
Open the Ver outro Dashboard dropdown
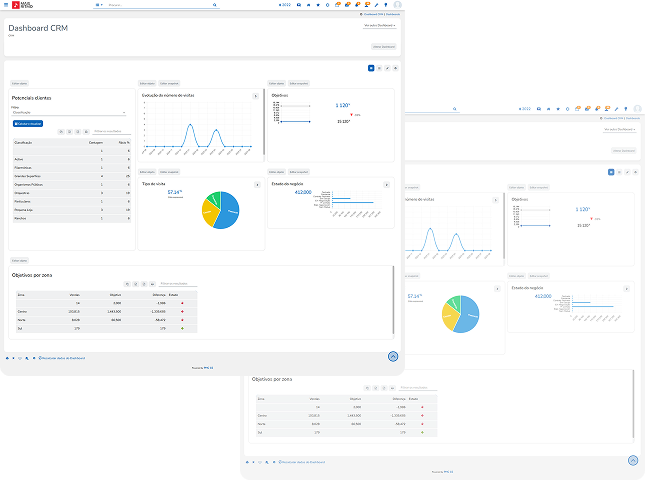[x=379, y=25]
